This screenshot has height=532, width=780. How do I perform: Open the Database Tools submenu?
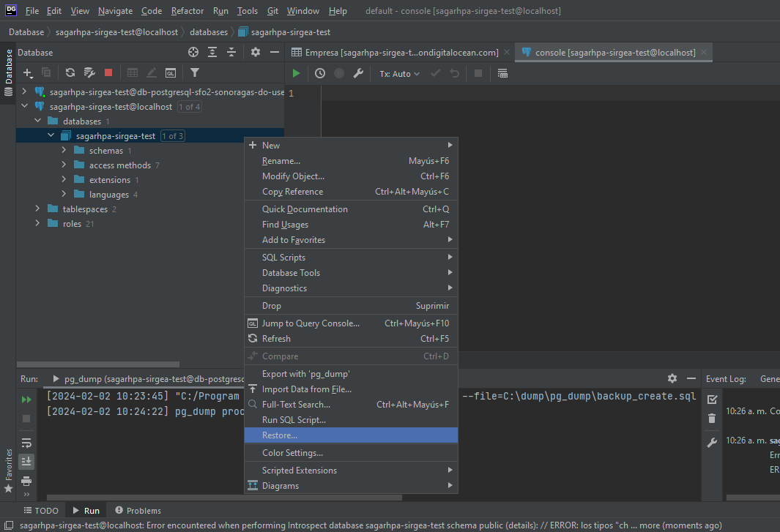coord(351,273)
